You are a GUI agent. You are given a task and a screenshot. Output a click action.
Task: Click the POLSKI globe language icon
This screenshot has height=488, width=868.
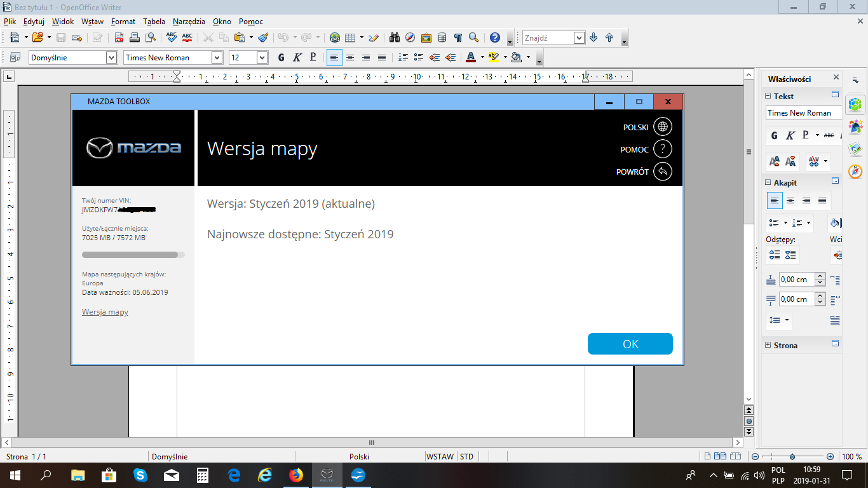click(663, 127)
